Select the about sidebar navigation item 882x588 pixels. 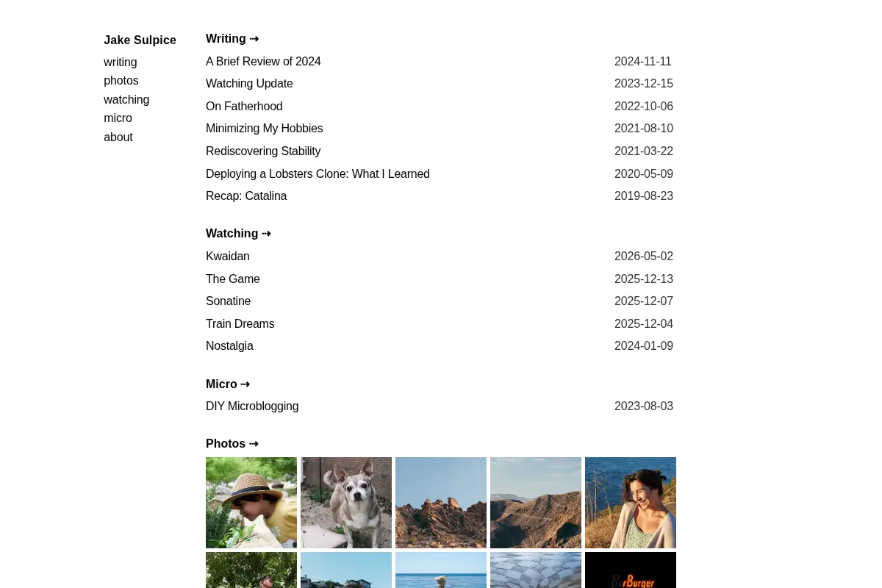tap(118, 137)
